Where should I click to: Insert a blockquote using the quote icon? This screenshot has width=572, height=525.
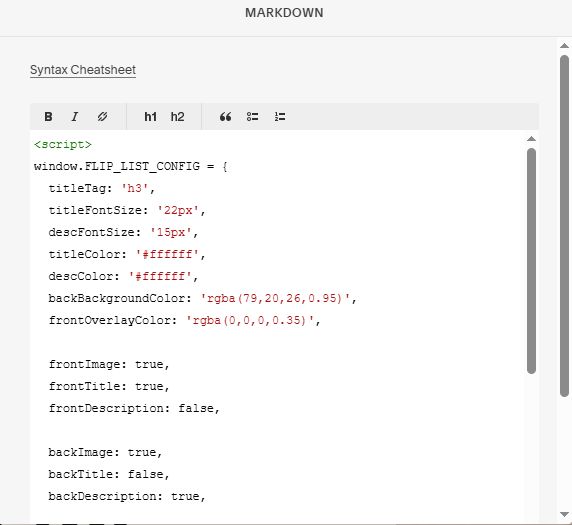225,117
